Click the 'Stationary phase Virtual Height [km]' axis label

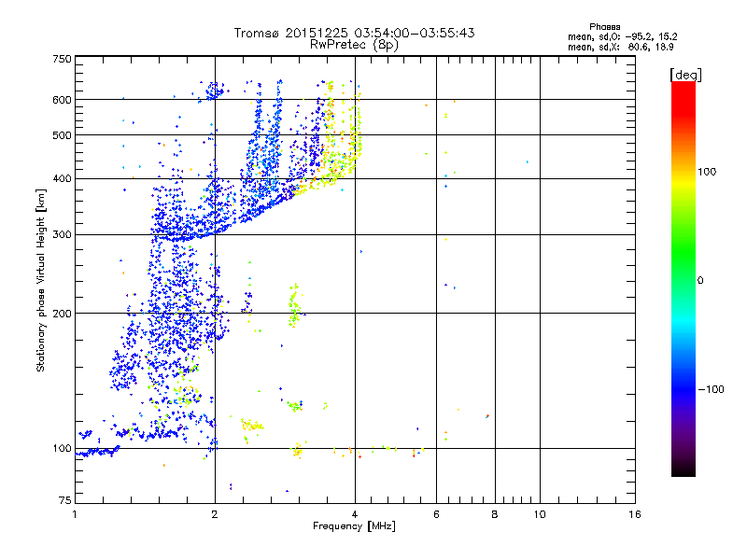tap(41, 280)
